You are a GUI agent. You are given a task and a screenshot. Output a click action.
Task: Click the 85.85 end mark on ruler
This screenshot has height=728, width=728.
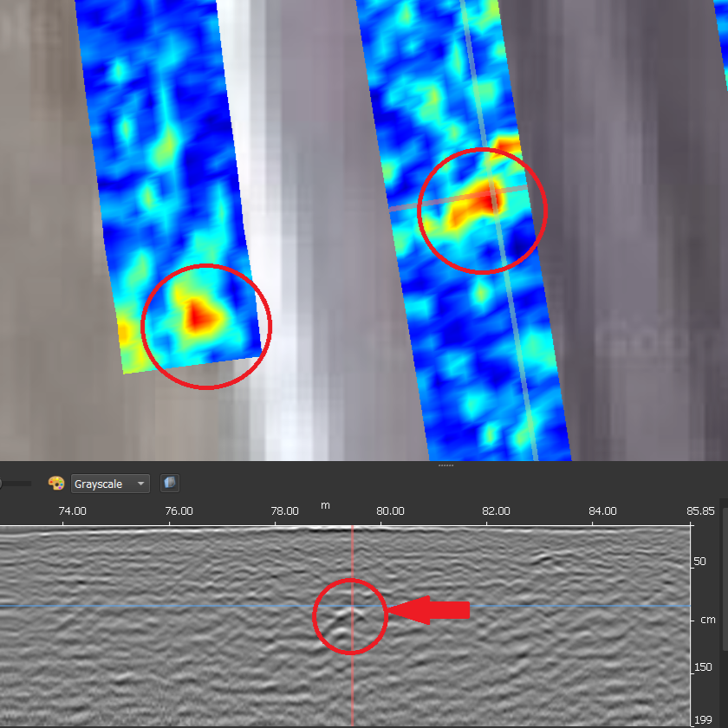700,511
